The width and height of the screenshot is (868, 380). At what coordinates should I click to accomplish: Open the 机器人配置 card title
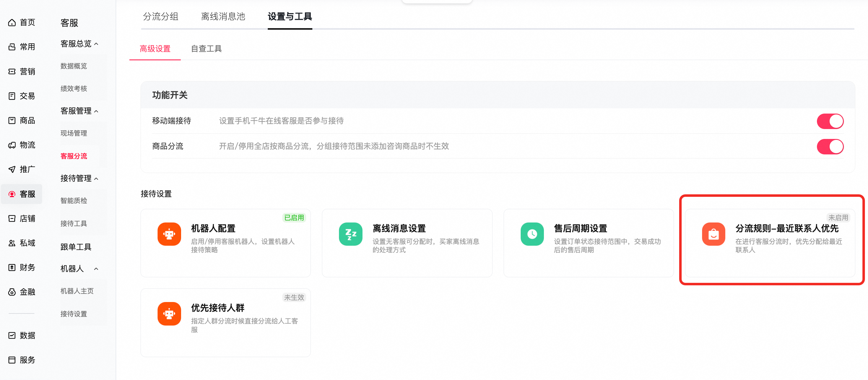click(213, 228)
